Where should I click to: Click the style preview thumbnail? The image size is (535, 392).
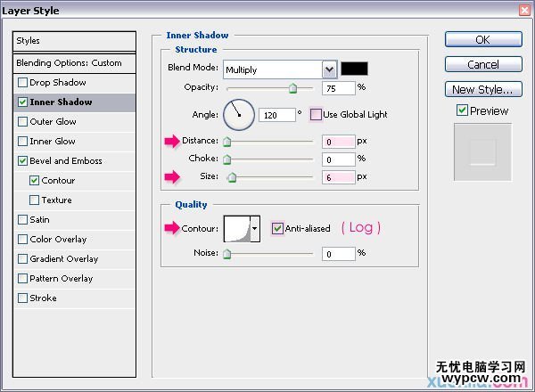click(482, 152)
